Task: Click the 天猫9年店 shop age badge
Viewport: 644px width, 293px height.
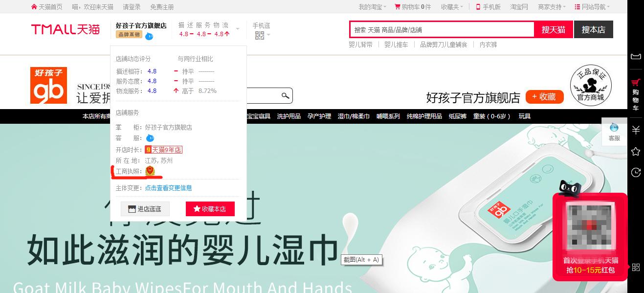Action: pyautogui.click(x=164, y=150)
